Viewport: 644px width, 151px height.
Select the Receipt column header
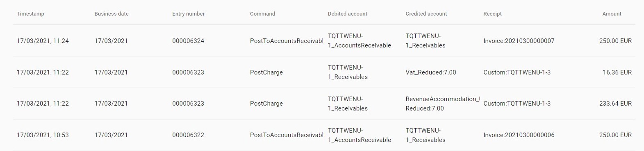[492, 14]
